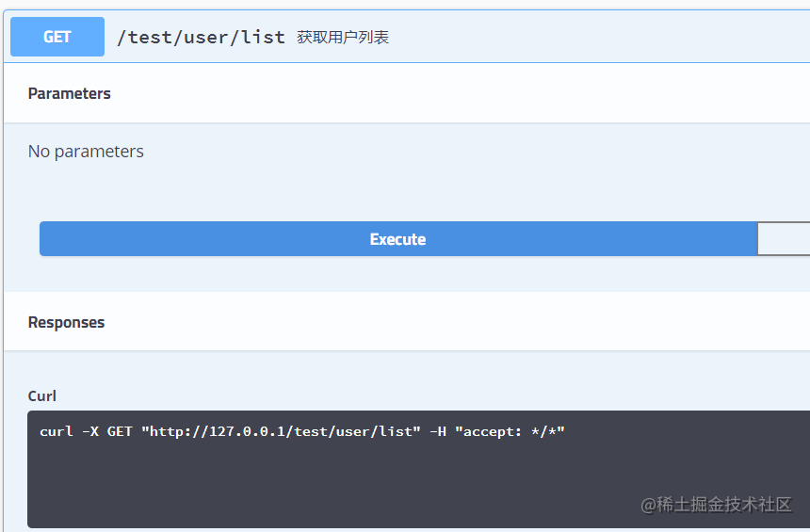Click the blue GET method badge
810x532 pixels.
tap(57, 37)
